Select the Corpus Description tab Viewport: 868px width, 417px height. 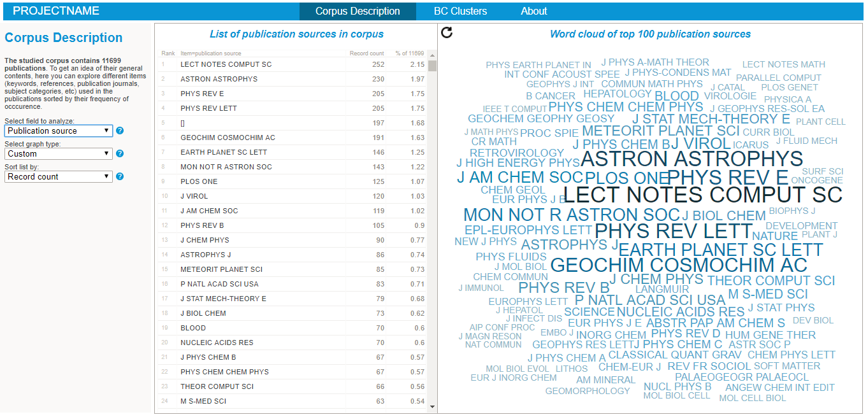click(x=358, y=11)
